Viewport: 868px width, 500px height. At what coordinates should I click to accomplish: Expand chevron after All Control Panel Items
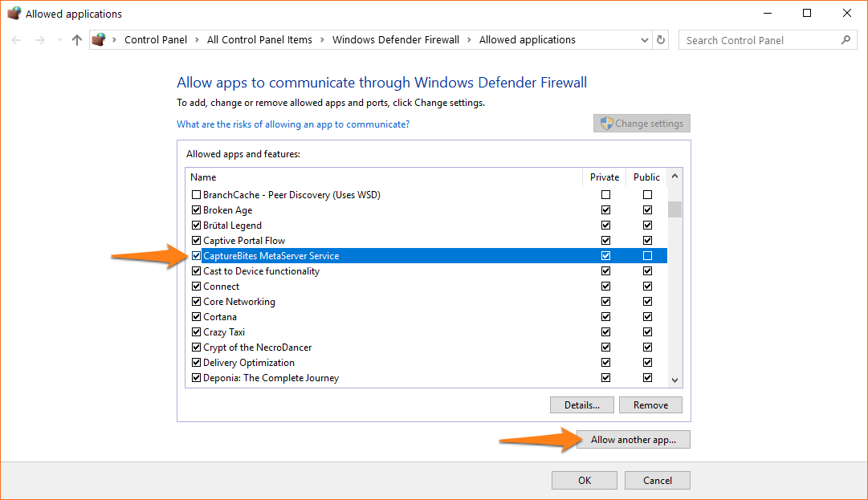click(x=322, y=40)
